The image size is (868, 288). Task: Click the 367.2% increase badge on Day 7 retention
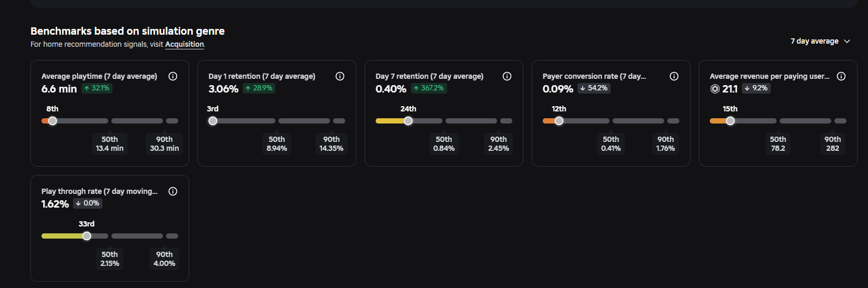(x=429, y=88)
